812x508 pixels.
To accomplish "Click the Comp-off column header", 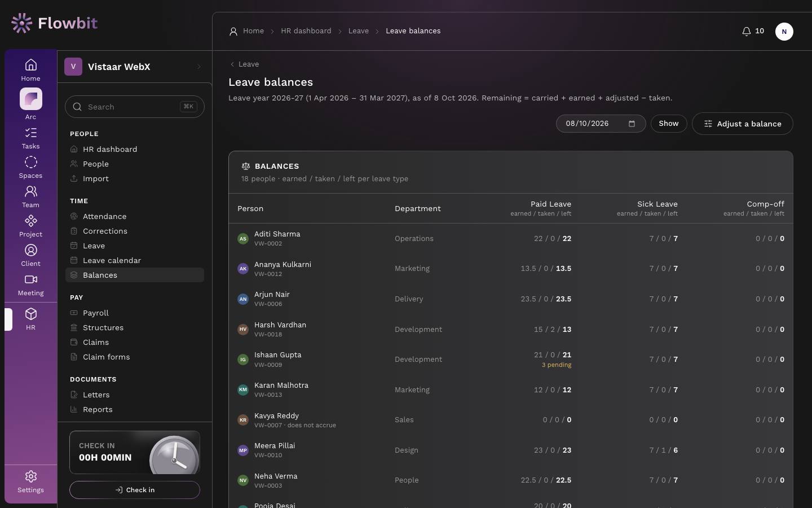I will (754, 208).
